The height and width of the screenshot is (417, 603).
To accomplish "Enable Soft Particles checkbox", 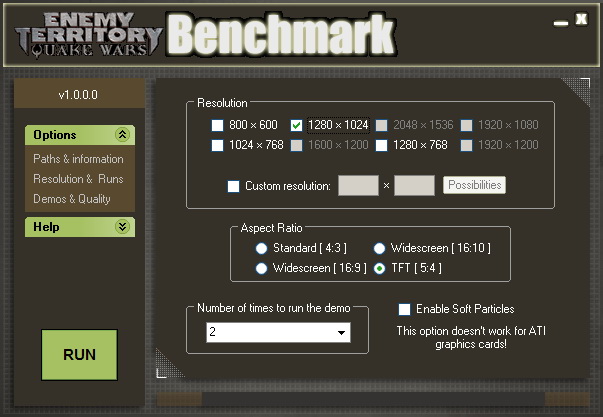I will (404, 309).
